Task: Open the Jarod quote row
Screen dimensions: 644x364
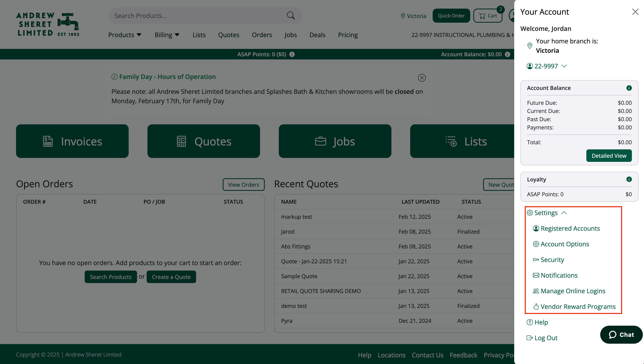Action: click(394, 231)
